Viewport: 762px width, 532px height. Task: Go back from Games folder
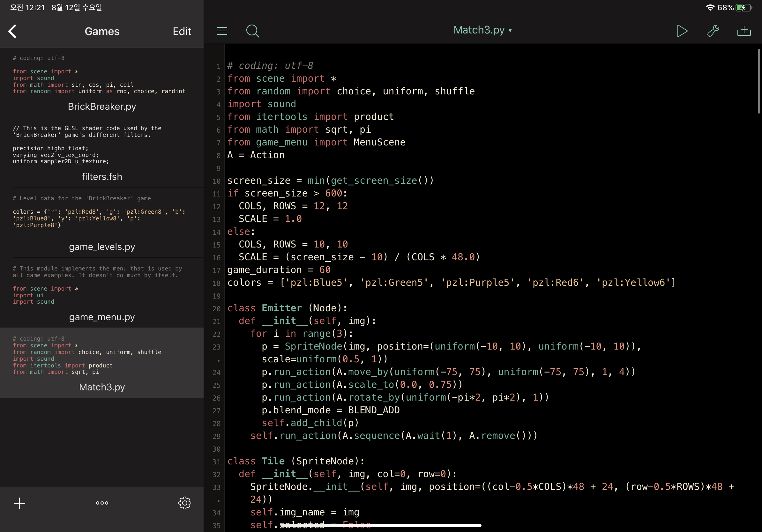pos(13,32)
